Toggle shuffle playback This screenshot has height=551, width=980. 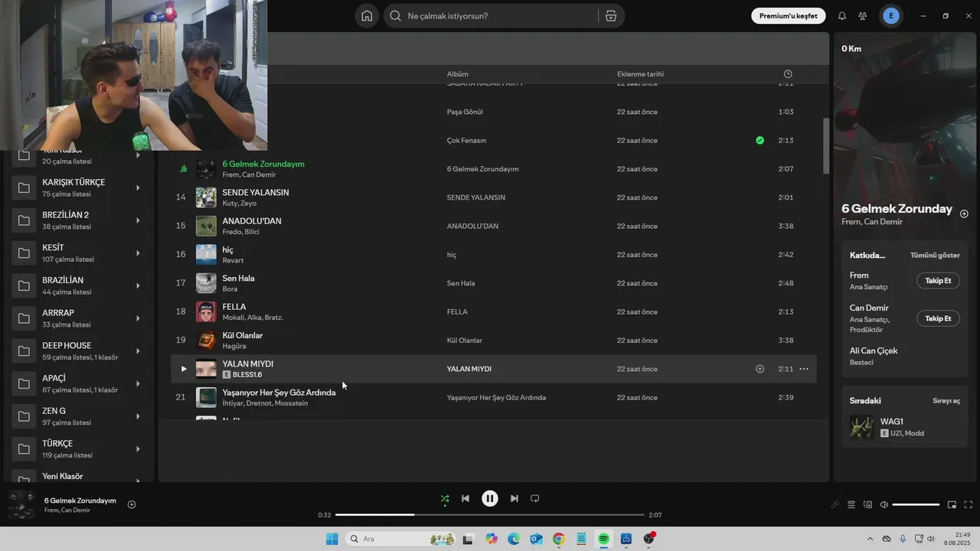[x=445, y=498]
